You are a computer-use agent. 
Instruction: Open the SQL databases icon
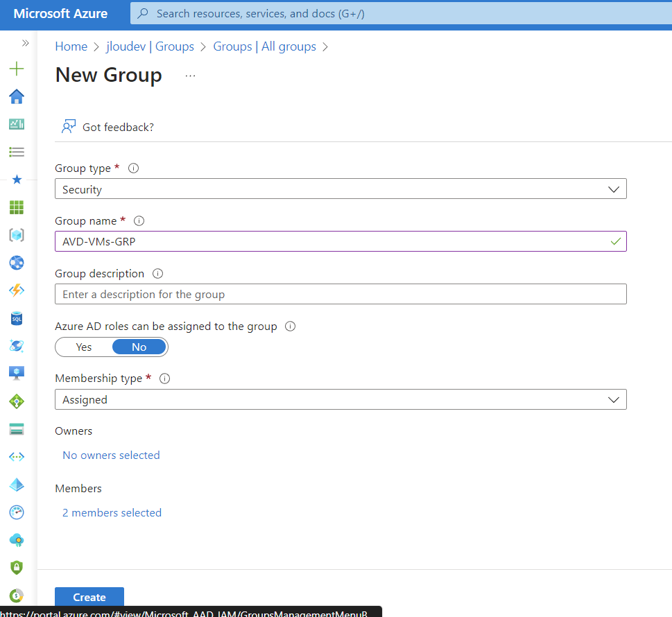pos(16,318)
